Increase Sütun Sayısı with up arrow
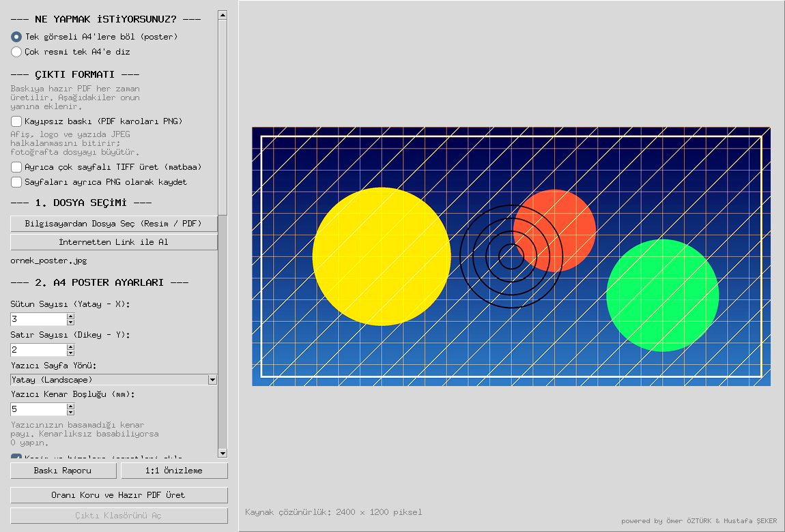The width and height of the screenshot is (785, 532). click(70, 316)
